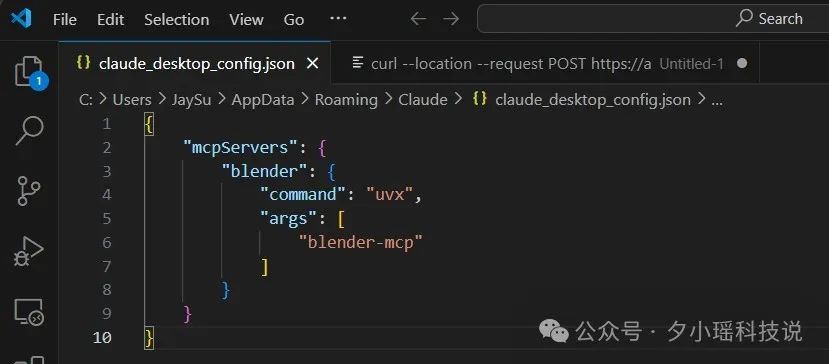Open the Run and Debug view
The image size is (829, 364).
point(29,252)
